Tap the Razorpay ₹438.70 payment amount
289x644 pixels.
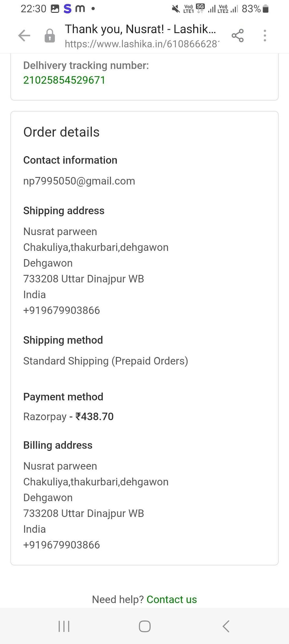point(94,416)
